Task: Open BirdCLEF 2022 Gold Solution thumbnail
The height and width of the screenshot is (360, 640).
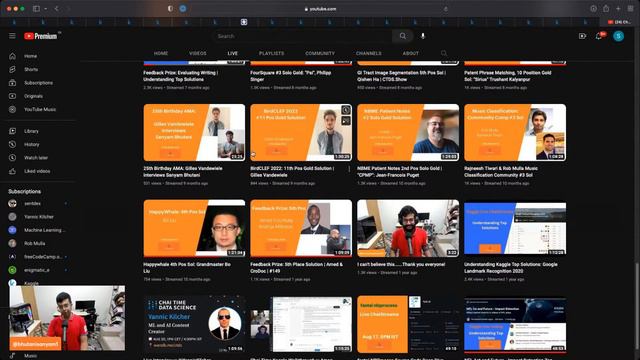Action: tap(301, 132)
